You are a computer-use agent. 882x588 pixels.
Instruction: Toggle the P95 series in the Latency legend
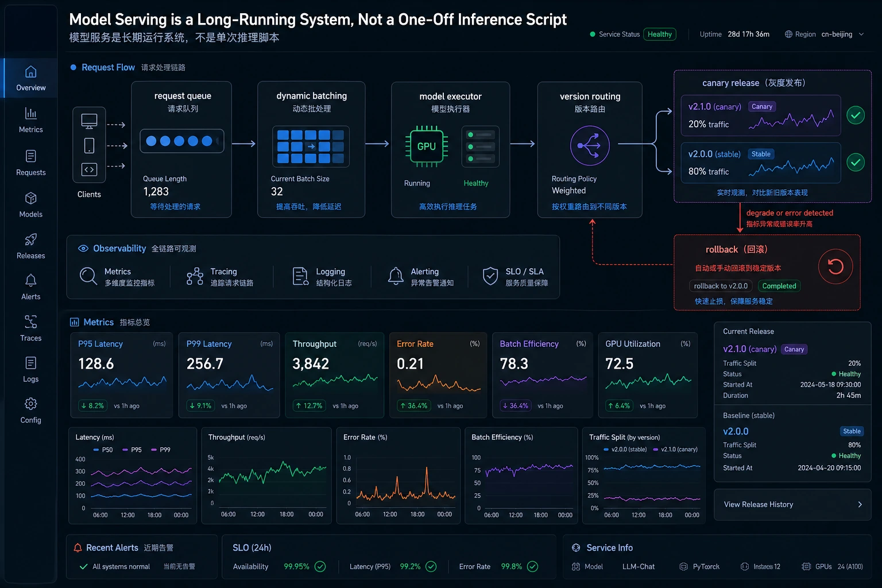click(x=132, y=450)
